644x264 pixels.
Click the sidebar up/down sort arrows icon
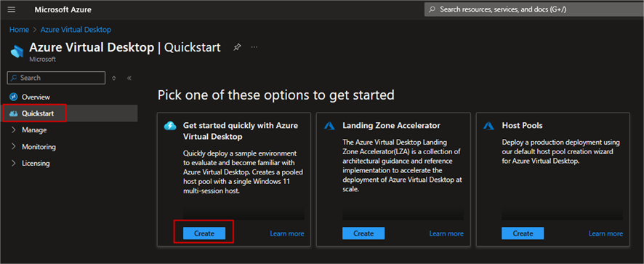tap(114, 78)
